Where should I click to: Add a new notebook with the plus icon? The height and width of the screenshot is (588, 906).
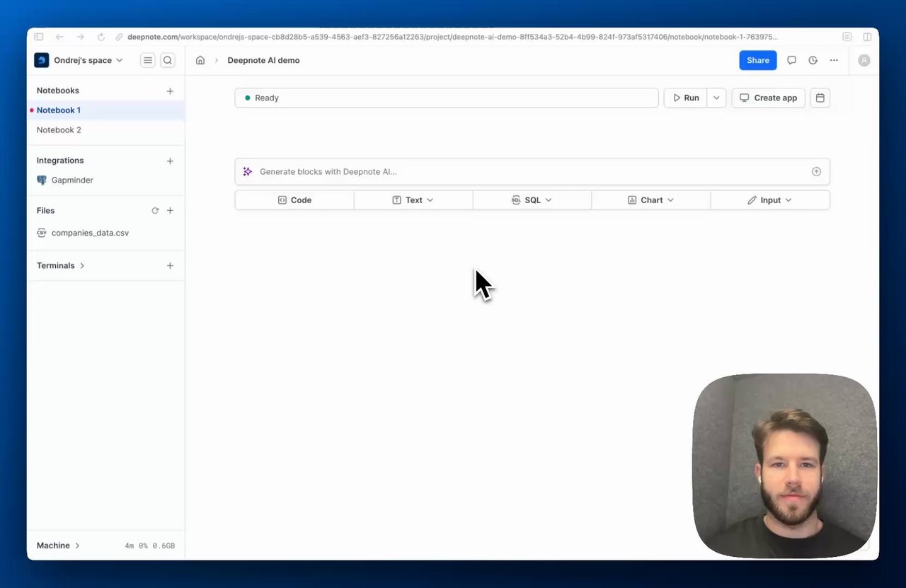click(x=170, y=91)
